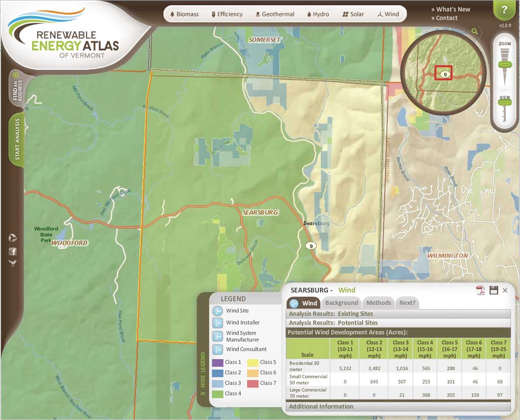Select the Wind item in top menu
Screen dimensions: 520x420
point(388,14)
